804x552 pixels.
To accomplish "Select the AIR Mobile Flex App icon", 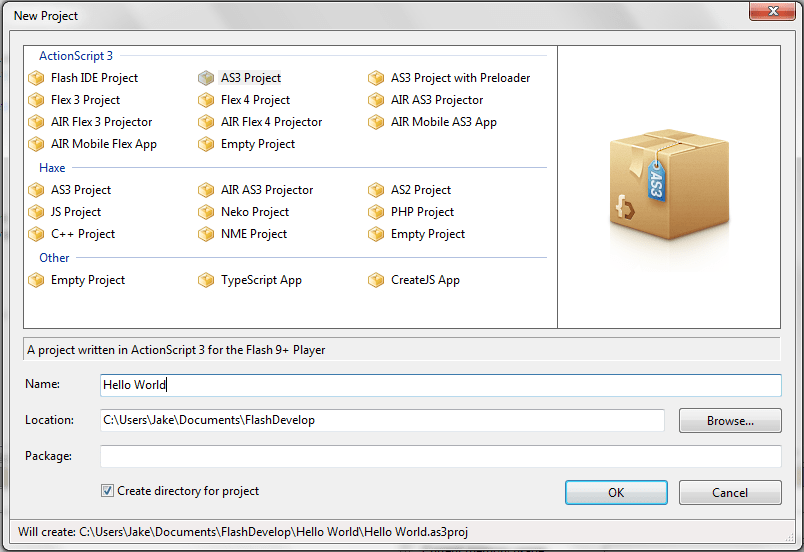I will (36, 144).
